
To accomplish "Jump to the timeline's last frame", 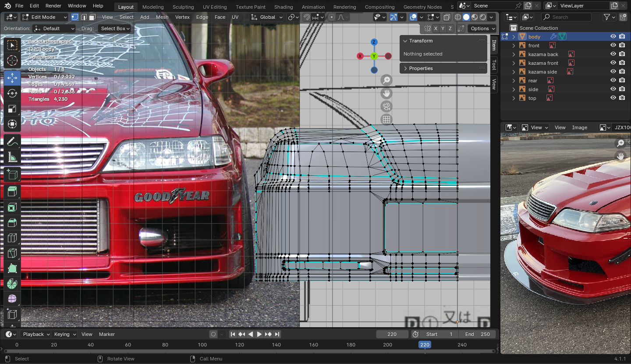I will [276, 334].
